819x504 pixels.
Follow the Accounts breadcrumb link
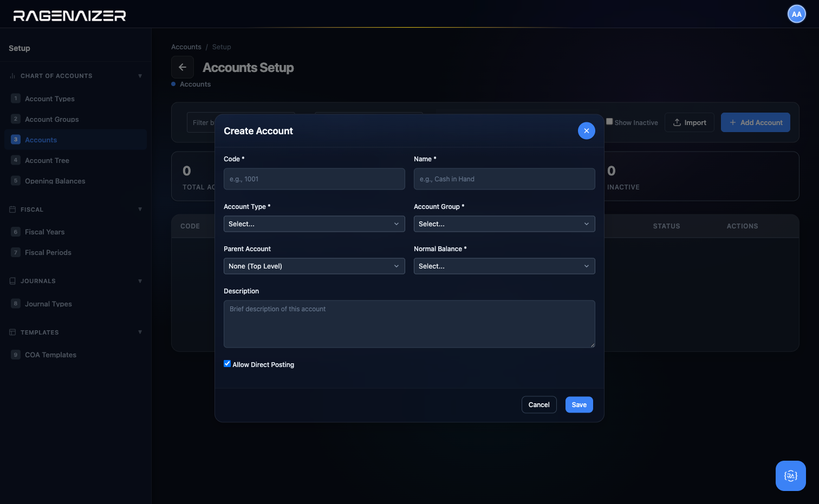pyautogui.click(x=186, y=47)
